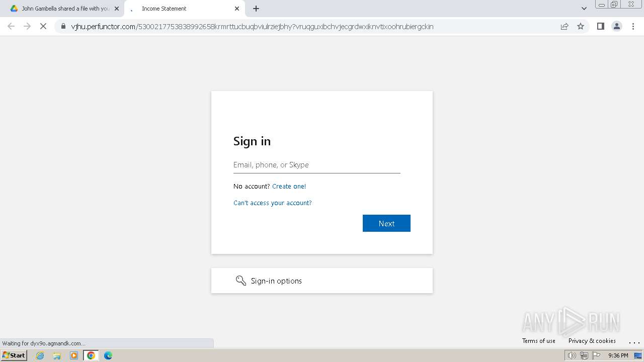644x362 pixels.
Task: Click the key icon beside Sign-in options
Action: 241,281
